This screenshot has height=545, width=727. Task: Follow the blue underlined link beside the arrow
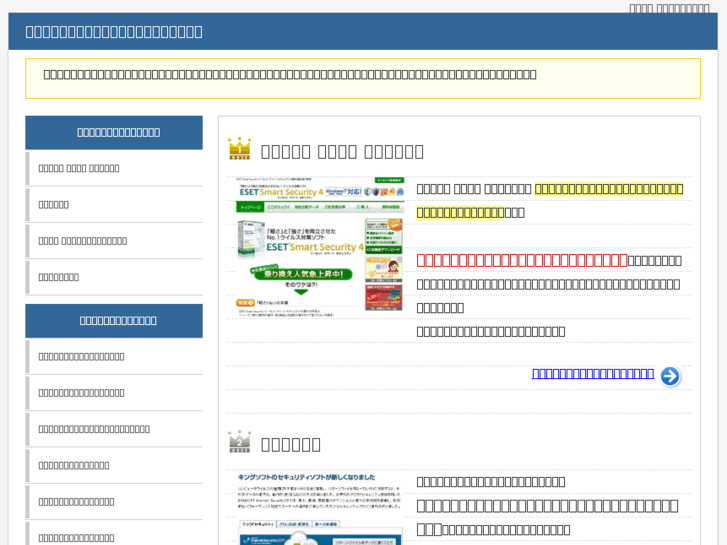click(x=593, y=373)
